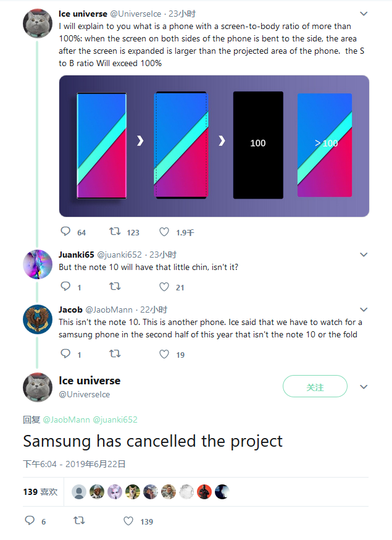Open options chevron next to 关注 button
392x540 pixels.
point(364,387)
